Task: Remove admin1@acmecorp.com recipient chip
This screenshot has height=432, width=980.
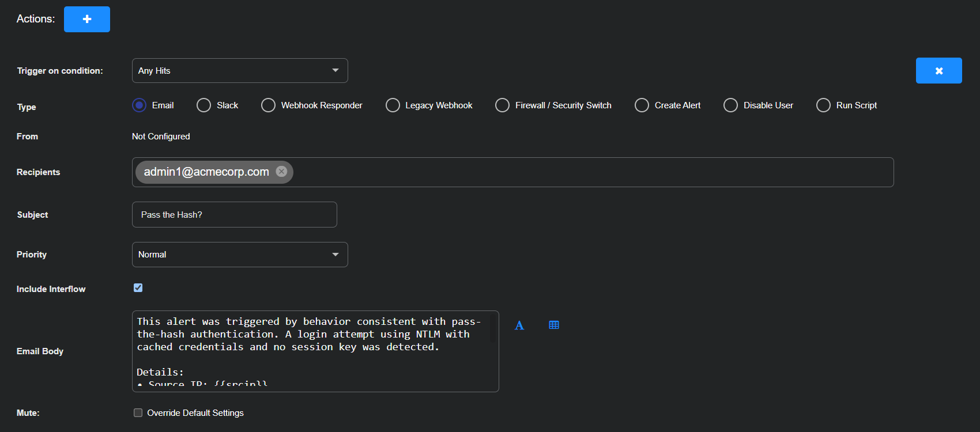Action: click(x=281, y=172)
